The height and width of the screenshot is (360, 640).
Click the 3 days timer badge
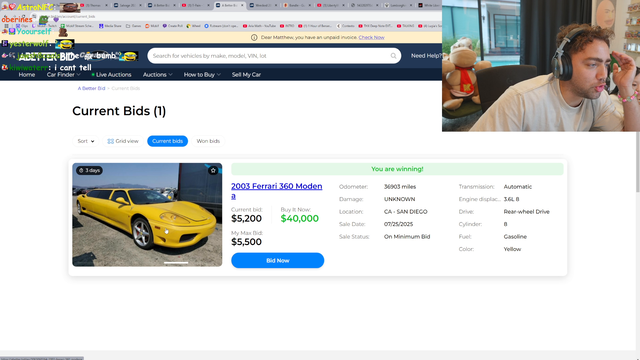89,171
